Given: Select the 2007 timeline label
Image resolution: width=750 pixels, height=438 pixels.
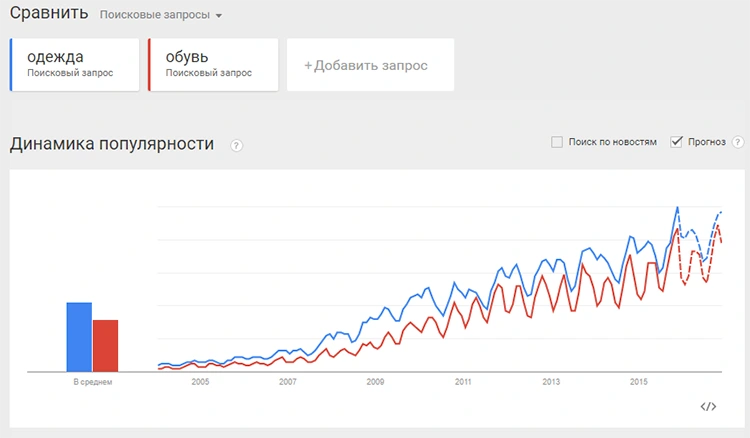Looking at the screenshot, I should (x=288, y=382).
